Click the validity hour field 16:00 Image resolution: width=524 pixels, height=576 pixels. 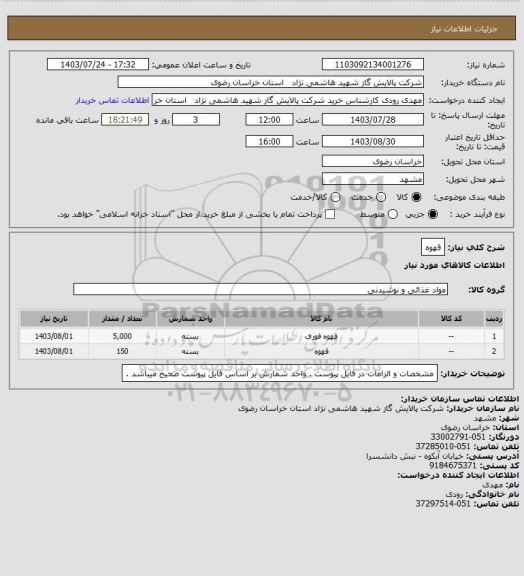tap(269, 141)
